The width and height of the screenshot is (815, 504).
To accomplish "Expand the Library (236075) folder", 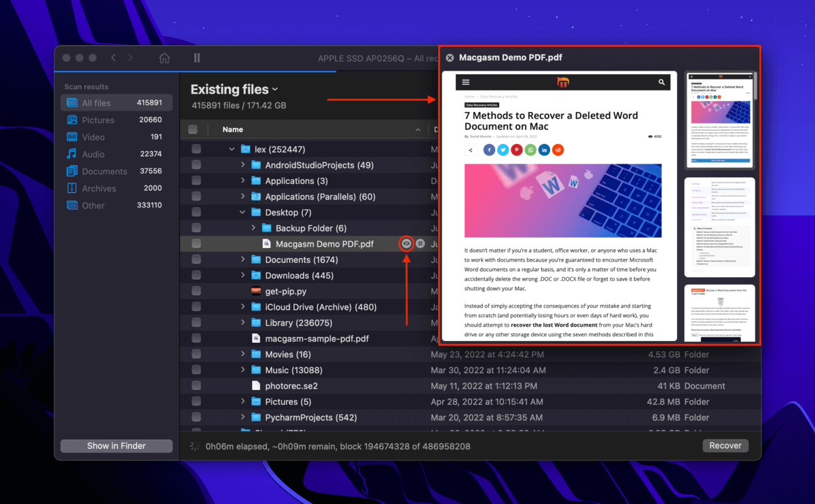I will pyautogui.click(x=243, y=323).
